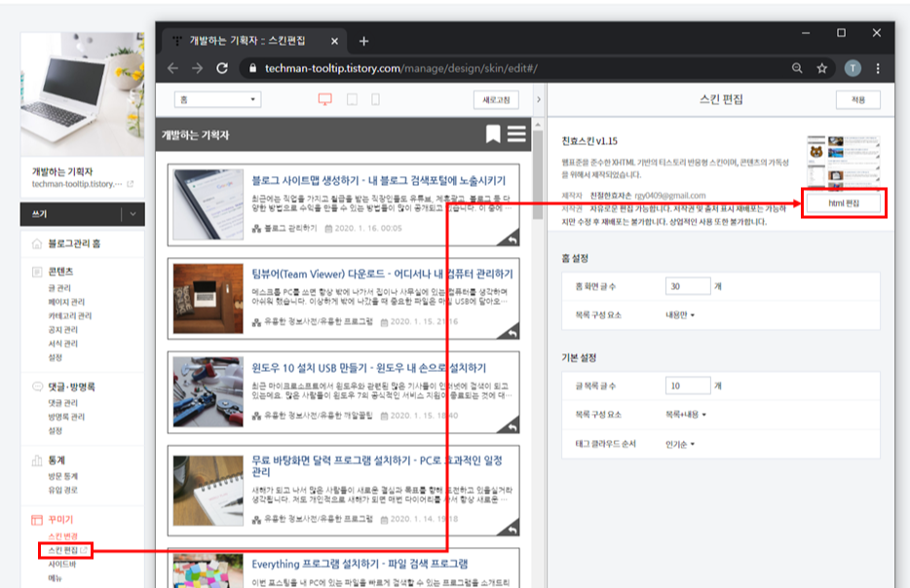
Task: Open 블로그관리 홈 in sidebar
Action: click(74, 243)
